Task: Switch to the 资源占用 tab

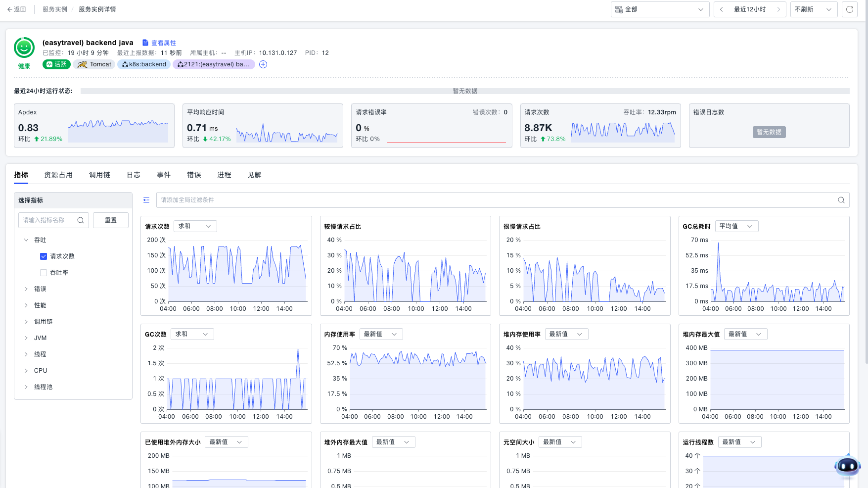Action: (58, 175)
